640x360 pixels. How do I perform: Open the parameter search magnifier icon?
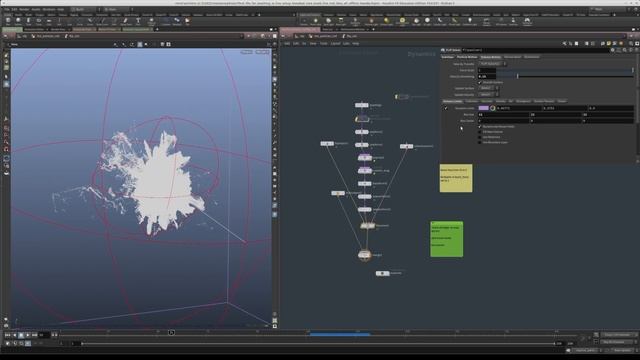coord(625,50)
